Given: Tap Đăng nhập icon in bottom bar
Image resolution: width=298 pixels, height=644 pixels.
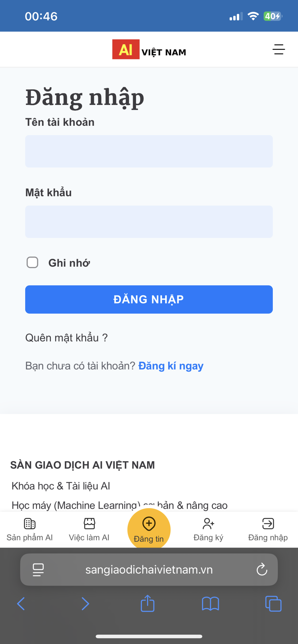Looking at the screenshot, I should (268, 529).
